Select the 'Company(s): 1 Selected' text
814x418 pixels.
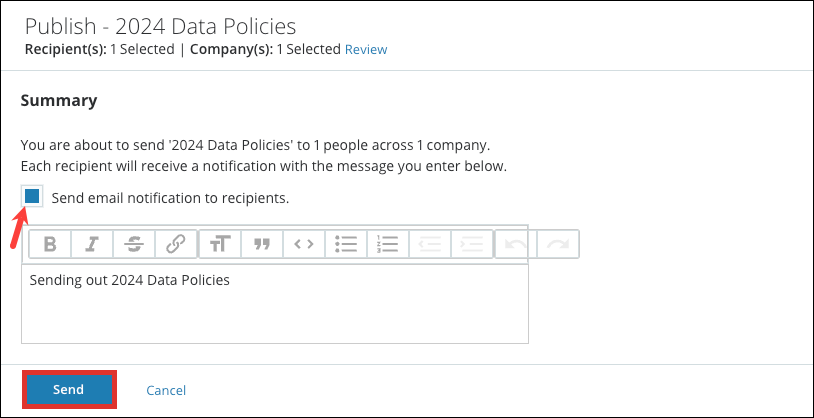coord(265,49)
